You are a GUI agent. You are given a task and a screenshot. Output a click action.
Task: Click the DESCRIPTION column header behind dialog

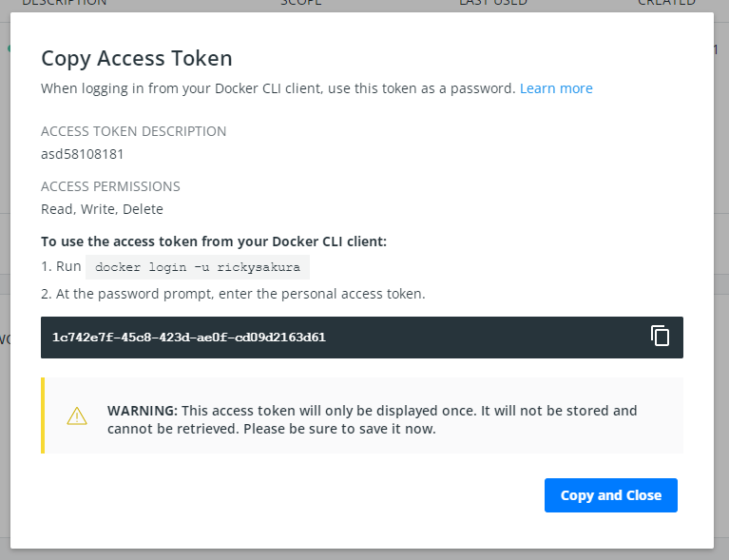[x=64, y=4]
